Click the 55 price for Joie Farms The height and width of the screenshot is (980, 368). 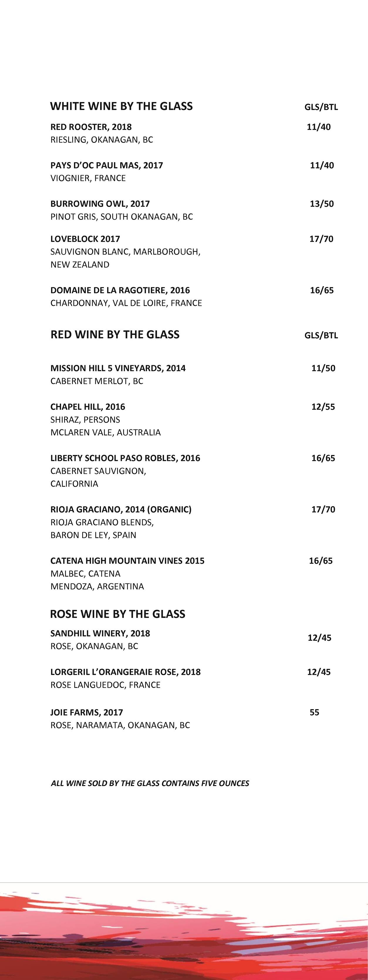coord(314,712)
